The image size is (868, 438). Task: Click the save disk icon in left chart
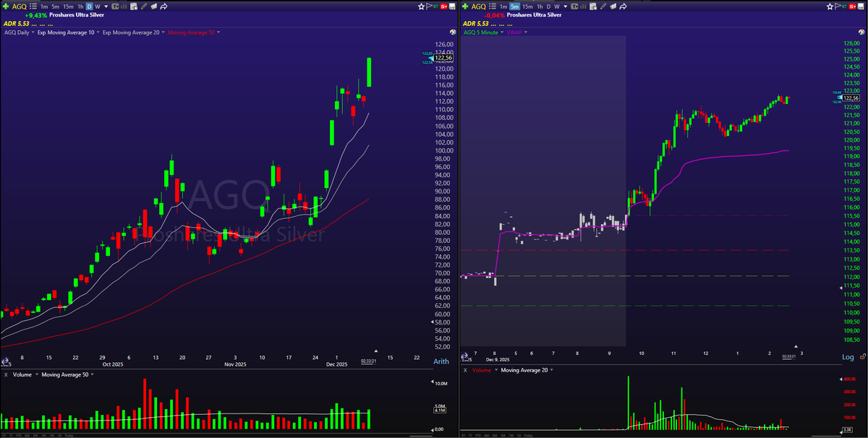click(451, 7)
